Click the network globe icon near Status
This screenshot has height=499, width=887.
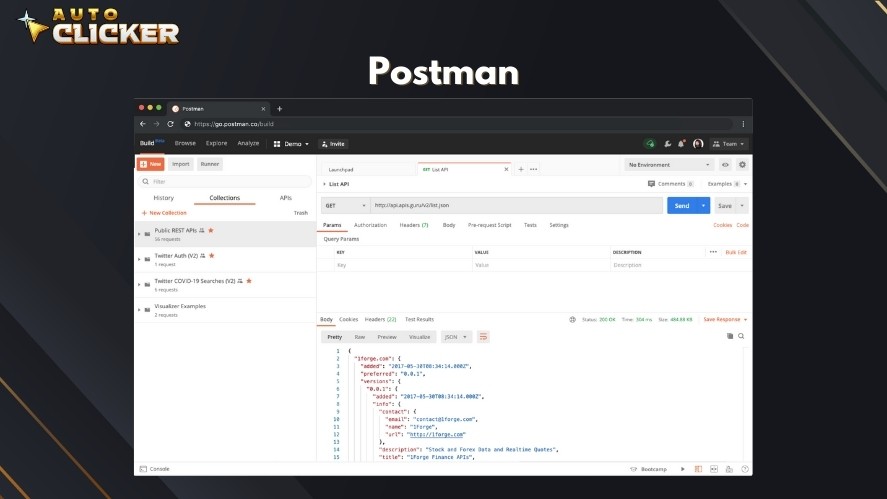(572, 320)
